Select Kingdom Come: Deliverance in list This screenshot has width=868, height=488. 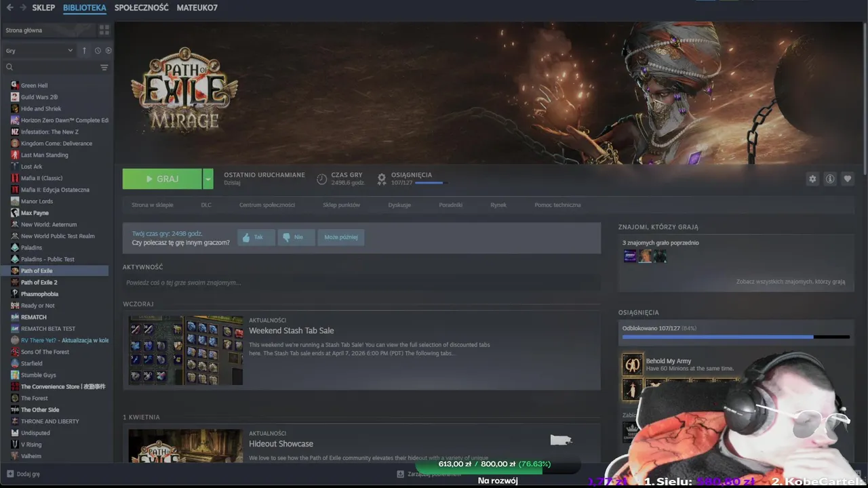(x=56, y=144)
